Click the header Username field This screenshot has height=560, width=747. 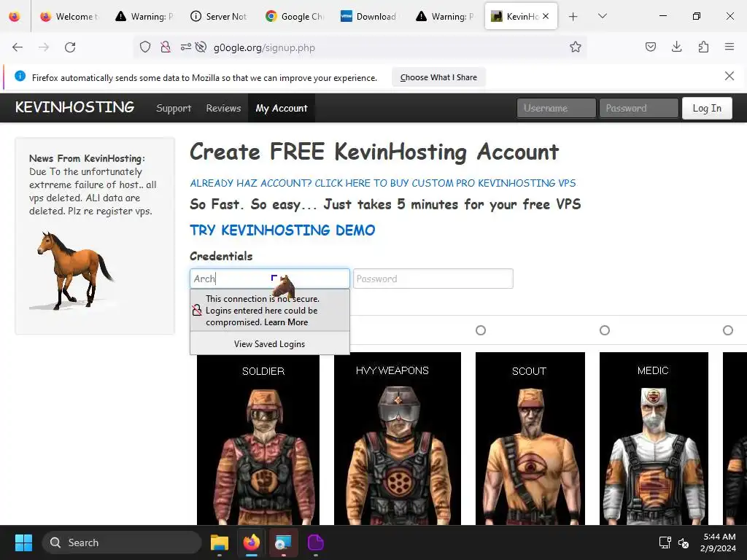point(556,108)
